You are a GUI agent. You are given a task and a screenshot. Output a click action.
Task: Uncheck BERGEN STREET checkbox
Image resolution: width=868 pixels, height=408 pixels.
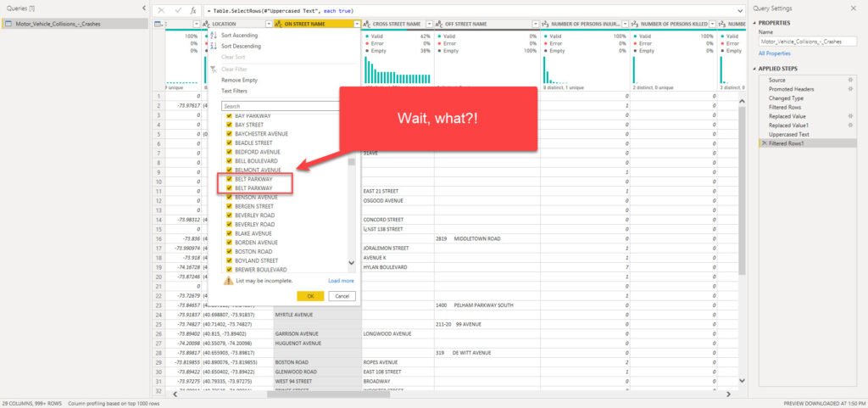(229, 206)
